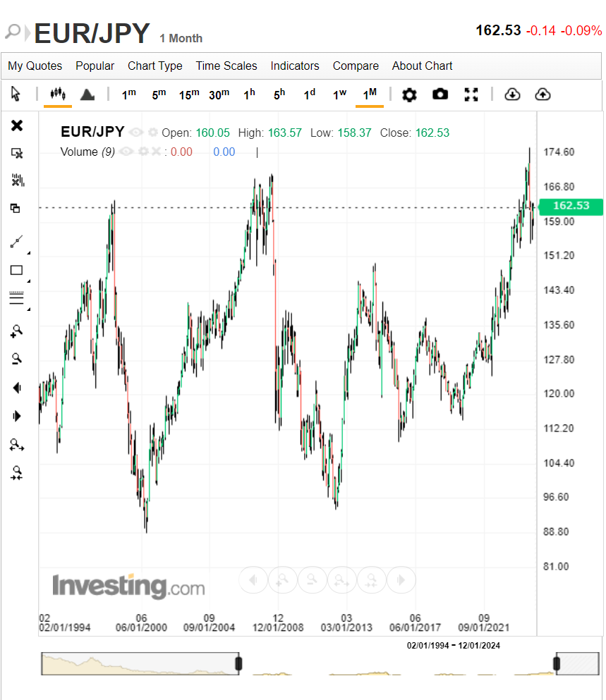Select the 1w timeframe button

[x=339, y=94]
